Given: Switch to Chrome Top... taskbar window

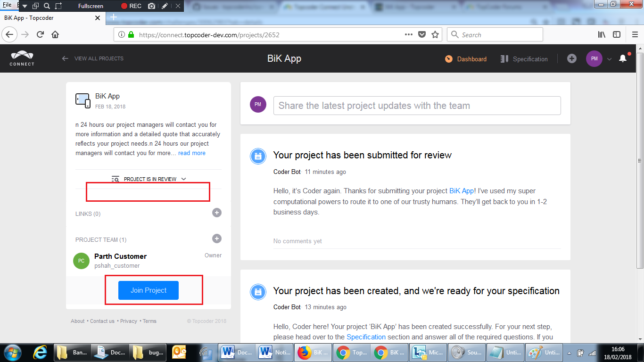Looking at the screenshot, I should [351, 352].
